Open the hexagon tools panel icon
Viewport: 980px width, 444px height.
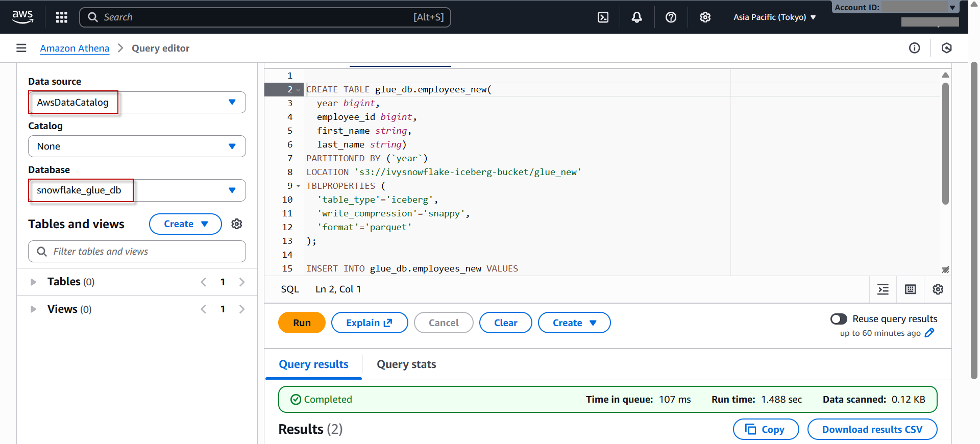click(x=947, y=48)
